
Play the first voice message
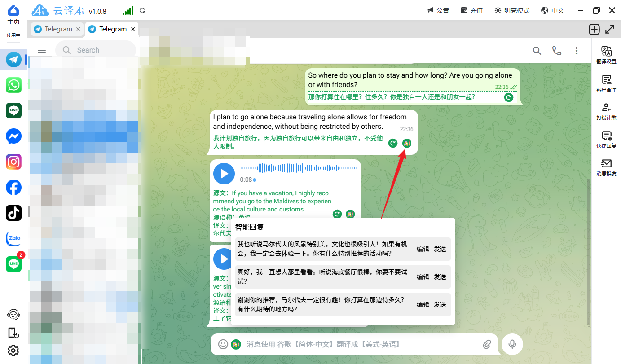[x=224, y=173]
